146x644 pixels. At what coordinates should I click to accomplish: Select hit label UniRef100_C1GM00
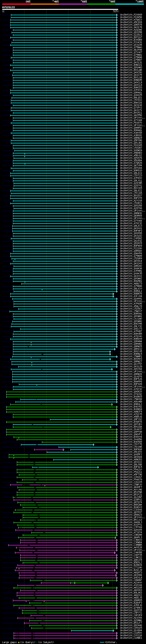(131, 633)
